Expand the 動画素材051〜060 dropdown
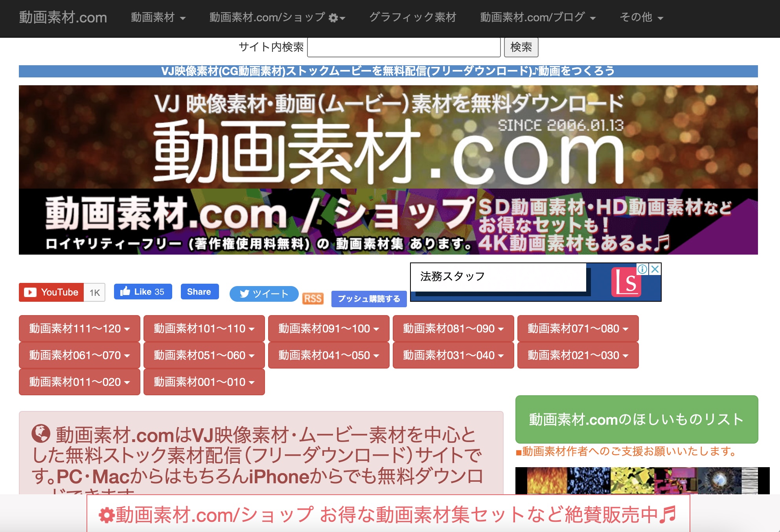 click(204, 355)
